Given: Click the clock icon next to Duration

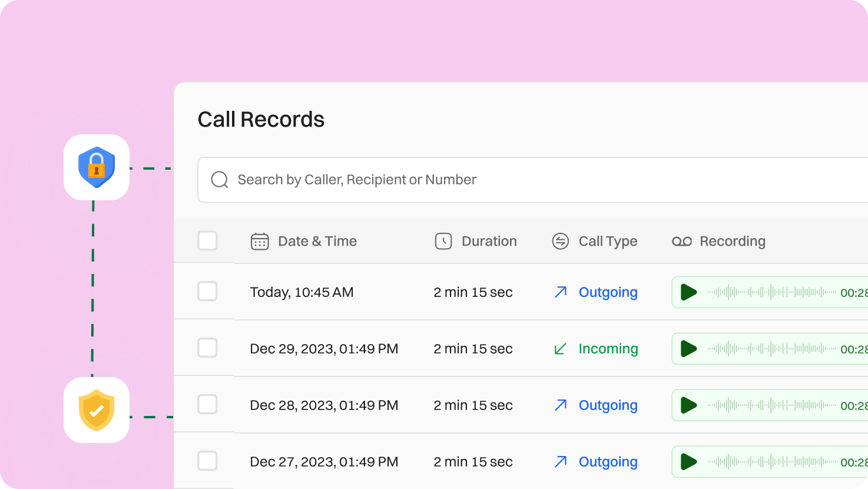Looking at the screenshot, I should [443, 241].
